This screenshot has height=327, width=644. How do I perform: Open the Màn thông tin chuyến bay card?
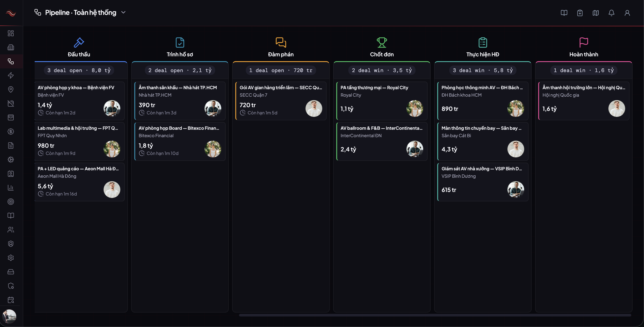pyautogui.click(x=483, y=141)
